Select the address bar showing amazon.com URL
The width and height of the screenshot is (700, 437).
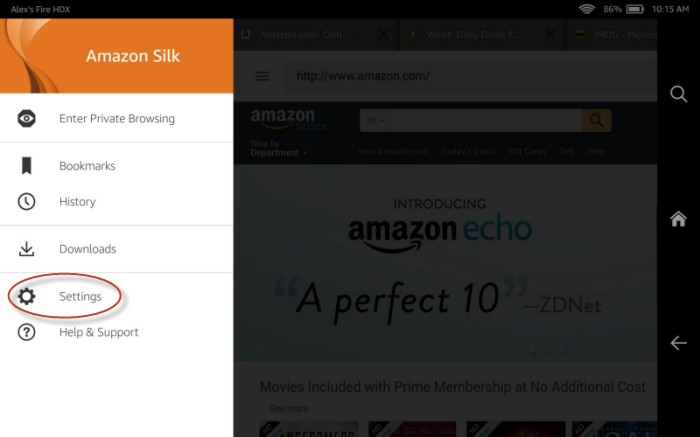point(470,76)
